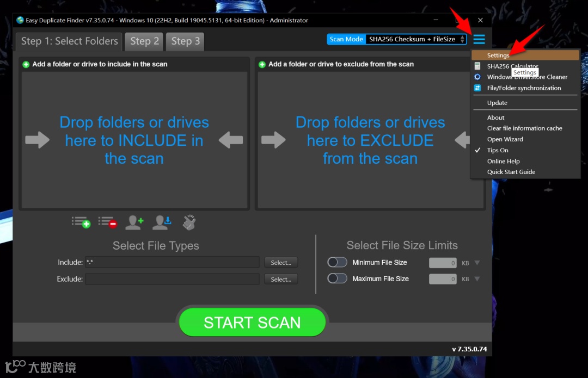Expand the Minimum File Size unit dropdown

[477, 263]
